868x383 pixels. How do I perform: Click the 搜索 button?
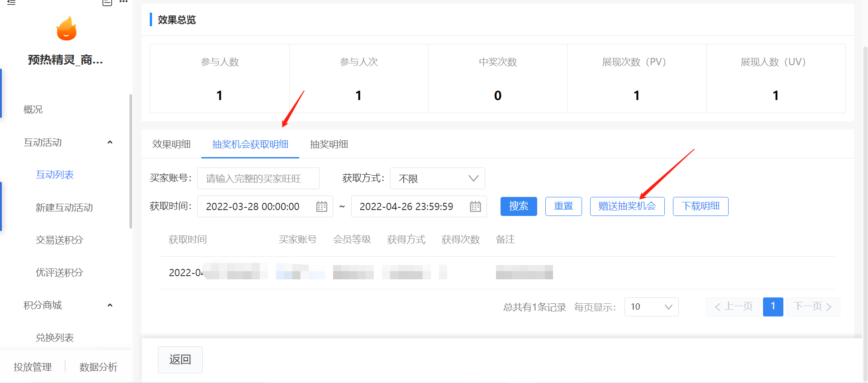click(519, 206)
